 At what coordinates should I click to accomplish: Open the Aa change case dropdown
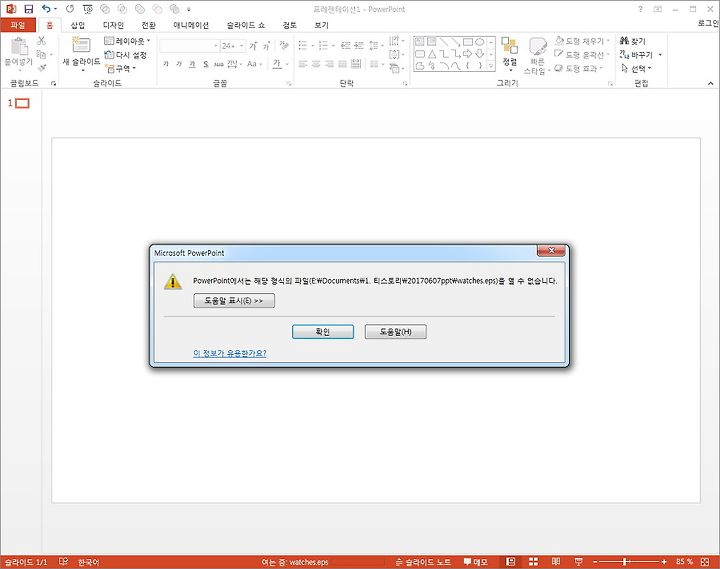[254, 64]
